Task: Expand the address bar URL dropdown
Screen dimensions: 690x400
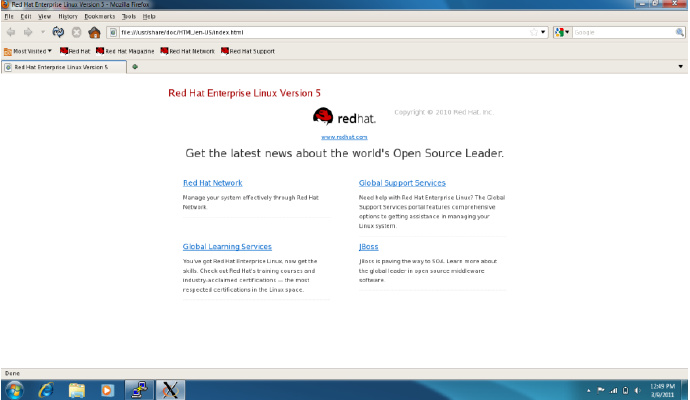Action: point(543,32)
